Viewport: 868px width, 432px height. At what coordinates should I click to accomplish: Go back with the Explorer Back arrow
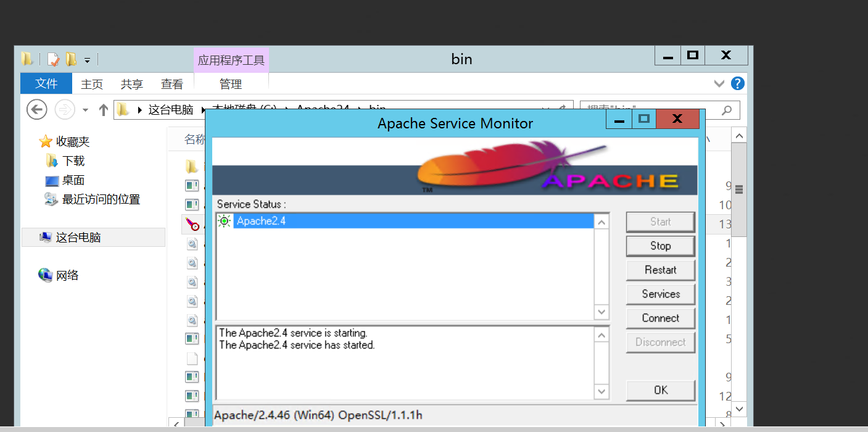pos(37,110)
